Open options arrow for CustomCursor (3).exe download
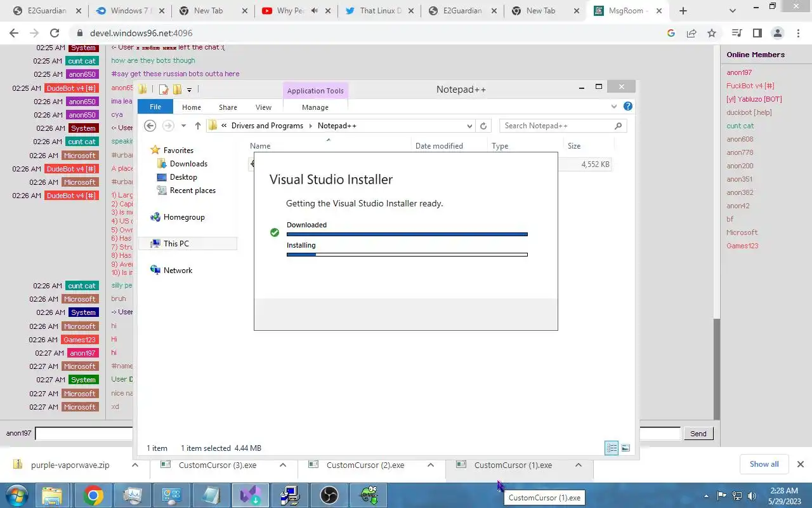This screenshot has width=812, height=508. 283,465
